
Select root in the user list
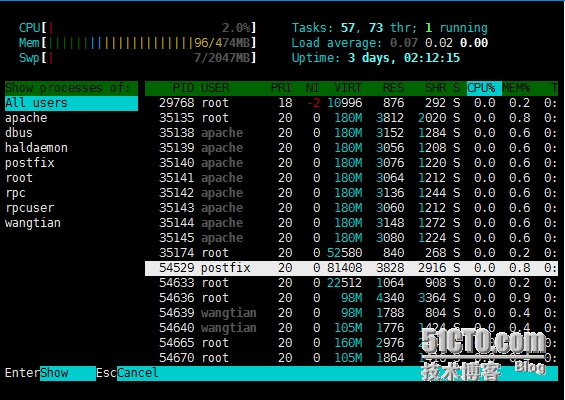19,178
